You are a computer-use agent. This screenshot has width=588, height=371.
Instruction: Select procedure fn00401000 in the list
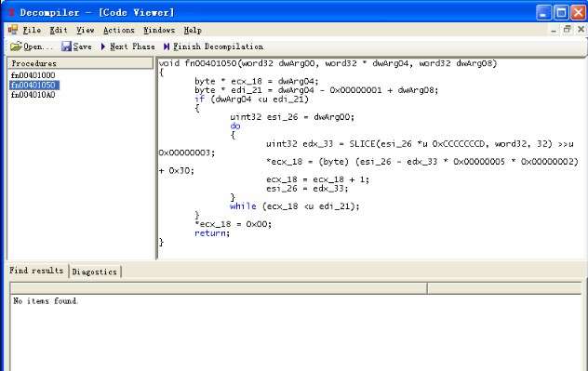[x=33, y=75]
